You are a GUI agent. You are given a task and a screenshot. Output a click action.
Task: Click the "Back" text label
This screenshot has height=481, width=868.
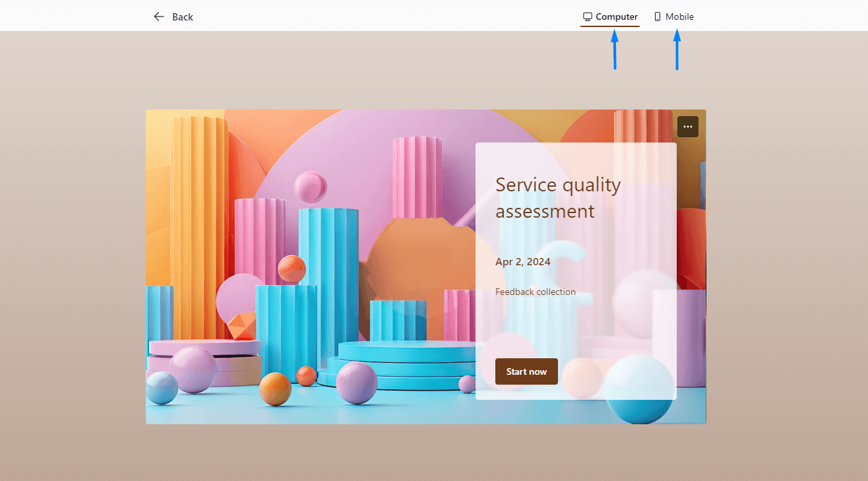tap(183, 17)
